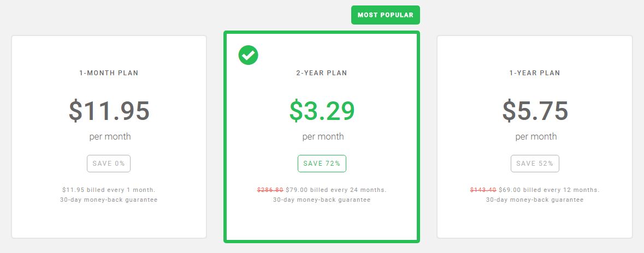This screenshot has width=644, height=253.
Task: Click the SAVE 72% badge
Action: pyautogui.click(x=322, y=164)
